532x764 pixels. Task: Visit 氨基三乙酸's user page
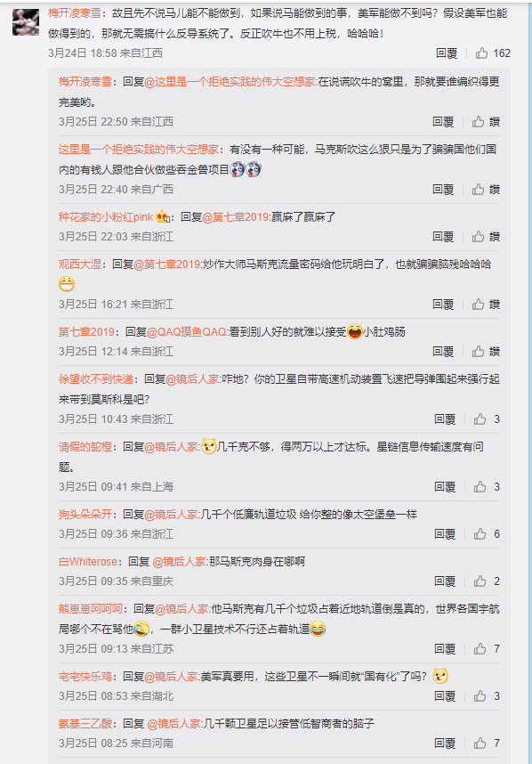tap(85, 724)
